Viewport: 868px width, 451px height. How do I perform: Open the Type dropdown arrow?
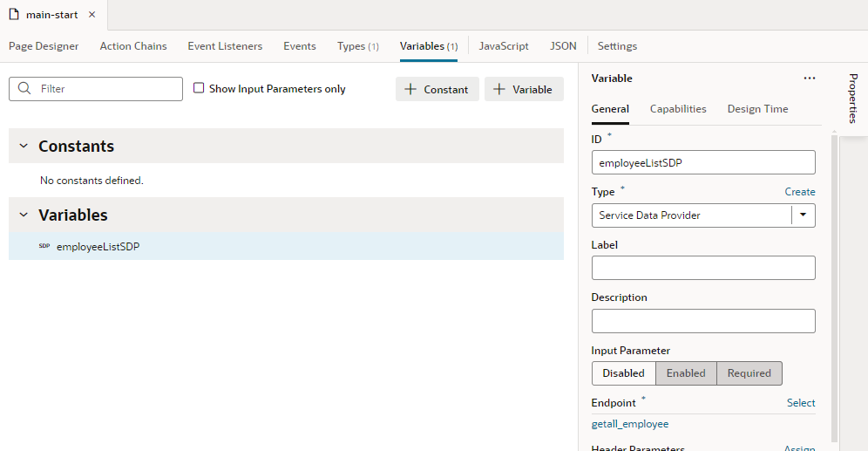pos(804,215)
